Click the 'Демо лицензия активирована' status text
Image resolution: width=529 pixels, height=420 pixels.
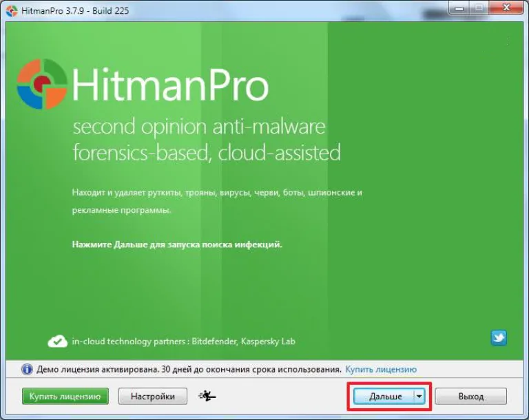pos(189,370)
